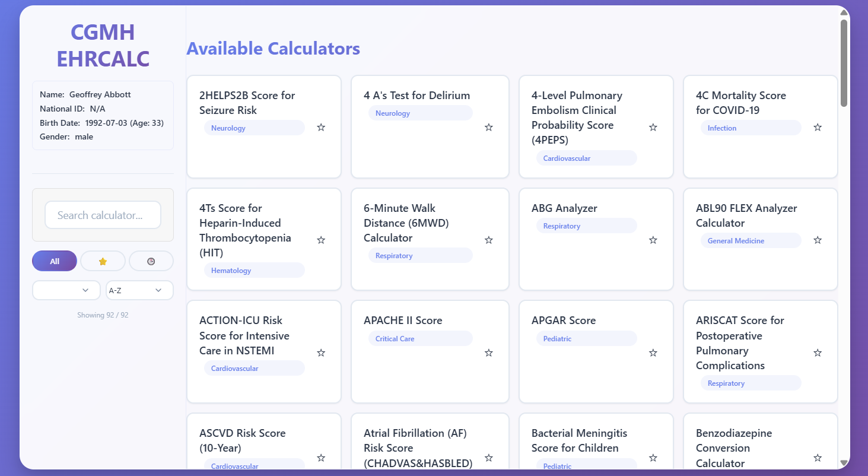Click the star on ABG Analyzer card
This screenshot has width=868, height=476.
[x=653, y=240]
